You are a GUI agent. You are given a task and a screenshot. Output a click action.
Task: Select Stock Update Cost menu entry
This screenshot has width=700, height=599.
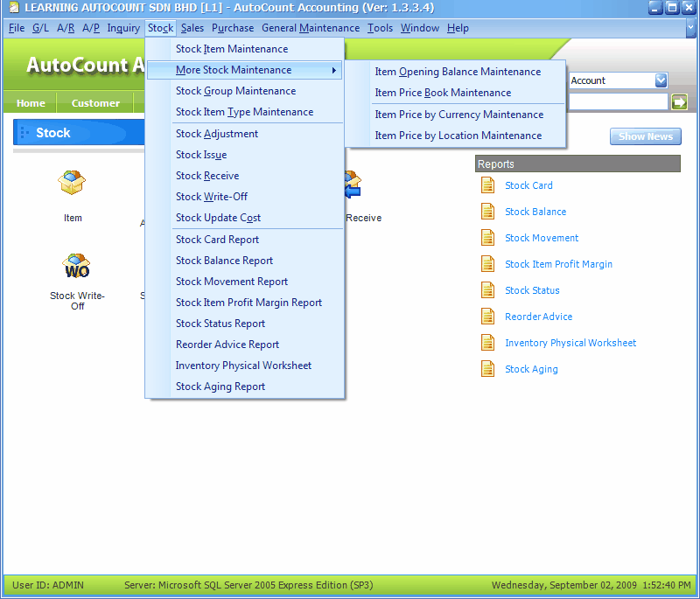tap(245, 218)
